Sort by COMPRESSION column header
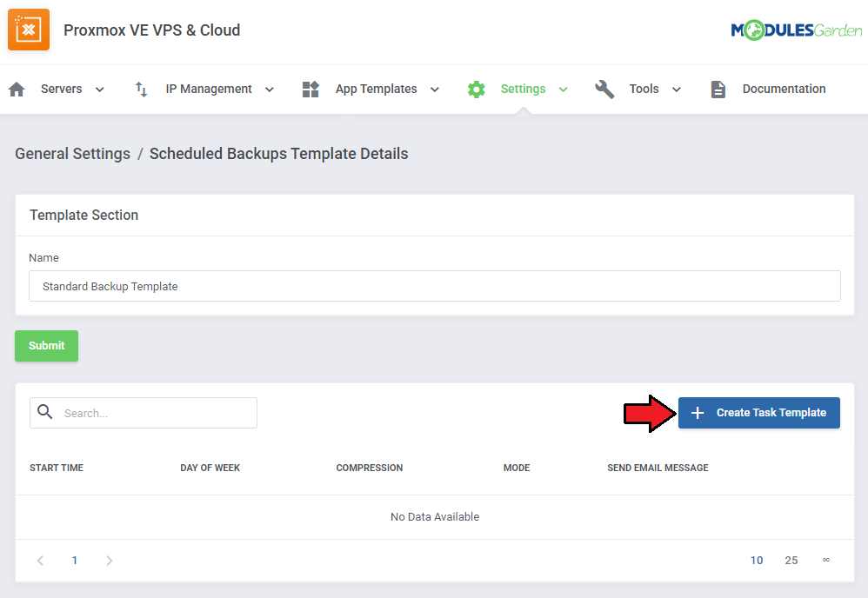 pos(370,468)
